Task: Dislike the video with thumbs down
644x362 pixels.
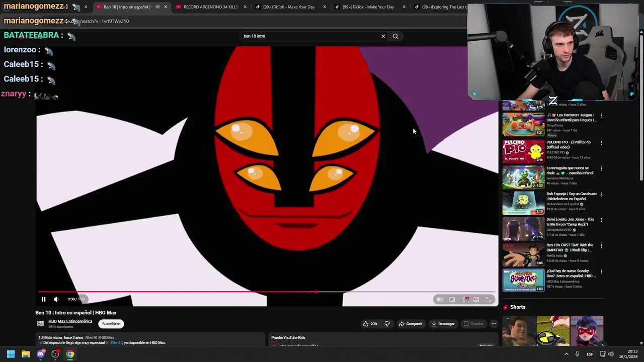Action: [387, 324]
